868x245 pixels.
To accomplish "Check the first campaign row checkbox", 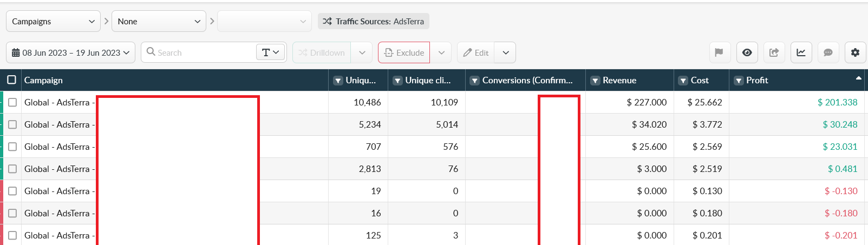I will click(x=12, y=102).
